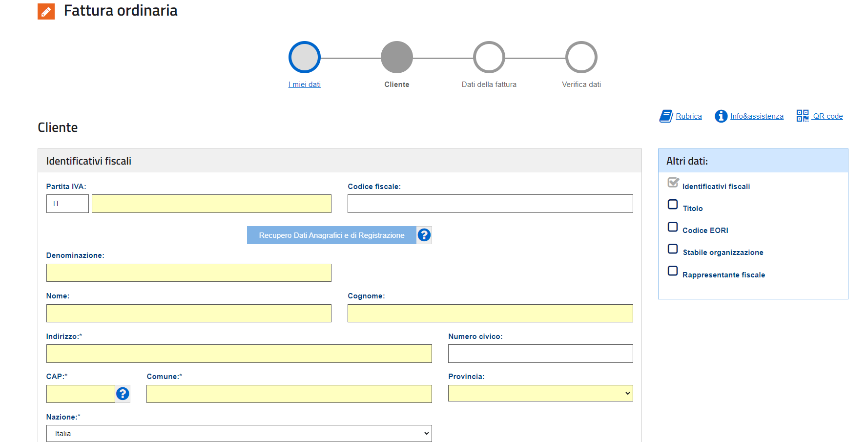The image size is (868, 442).
Task: Expand the Provincia dropdown
Action: click(x=540, y=394)
